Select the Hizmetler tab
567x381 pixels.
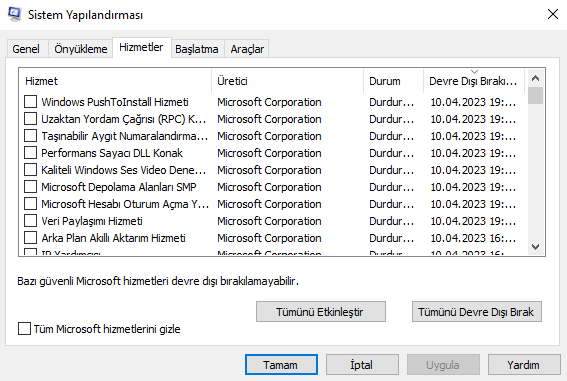click(x=141, y=47)
